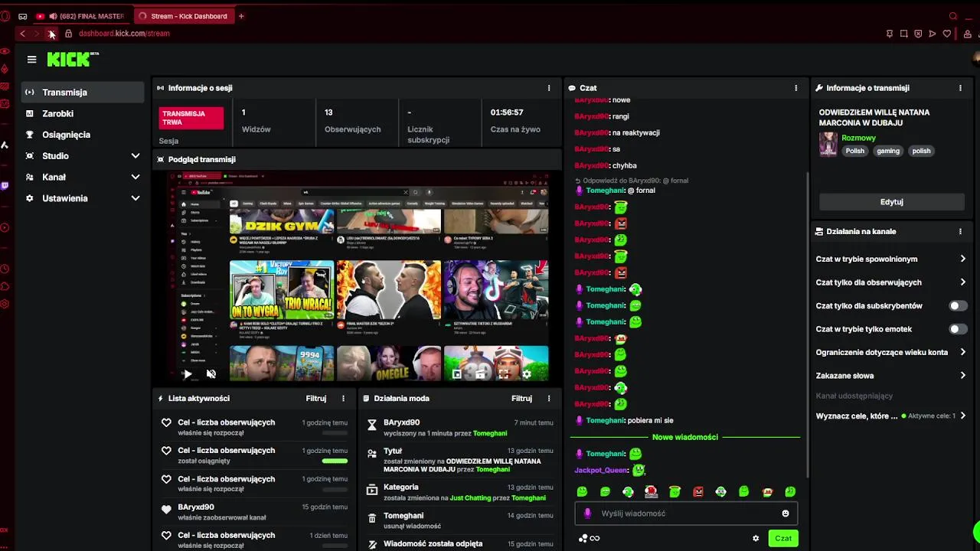The height and width of the screenshot is (551, 980).
Task: Click the green goal progress bar
Action: [x=335, y=461]
